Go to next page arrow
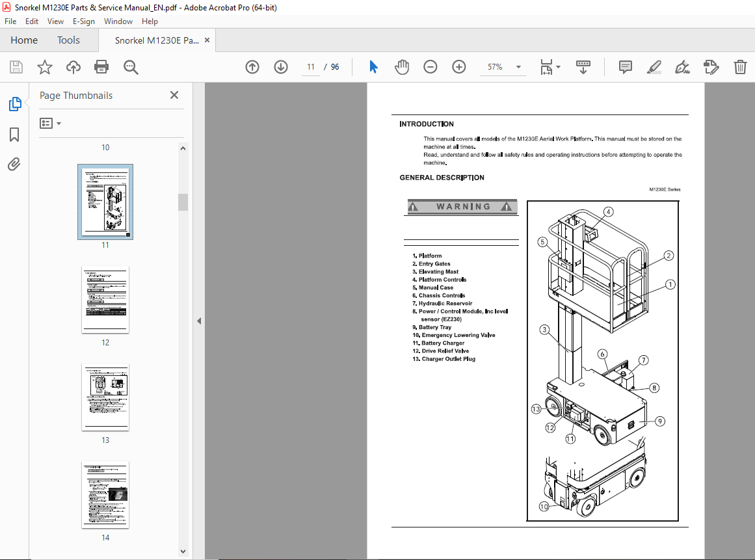755x560 pixels. [281, 67]
